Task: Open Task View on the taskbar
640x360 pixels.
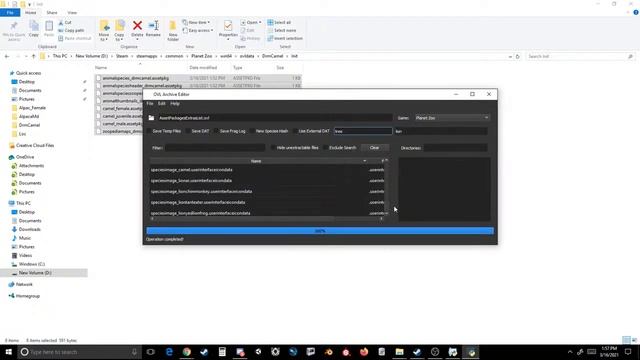Action: point(151,352)
